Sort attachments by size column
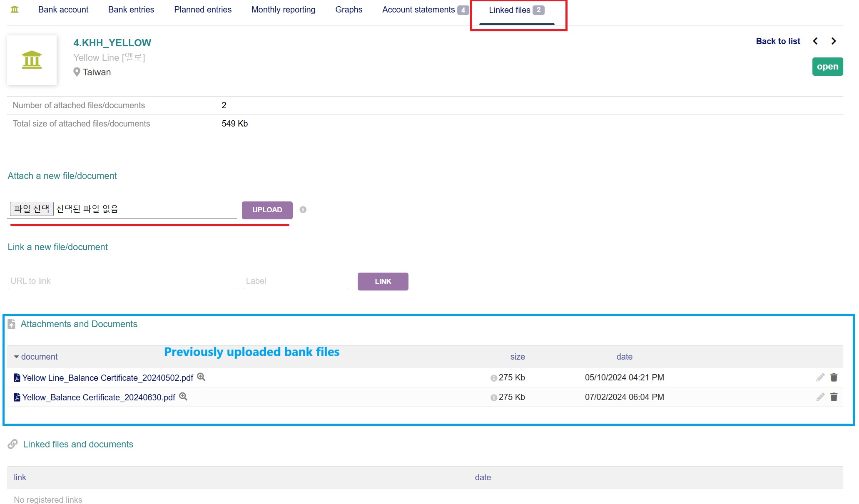Screen dimensions: 859x504 pos(517,357)
